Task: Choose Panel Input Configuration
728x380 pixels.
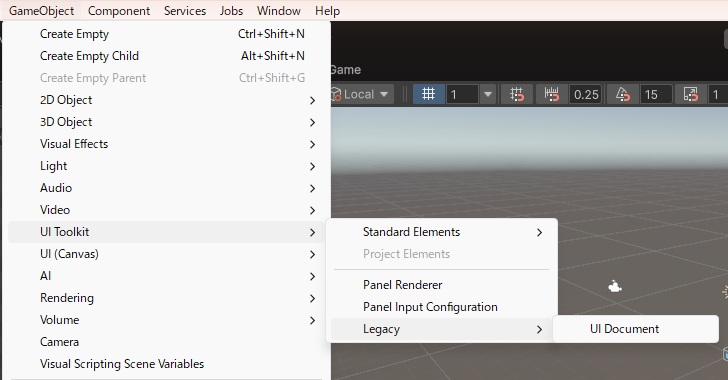Action: 441,307
